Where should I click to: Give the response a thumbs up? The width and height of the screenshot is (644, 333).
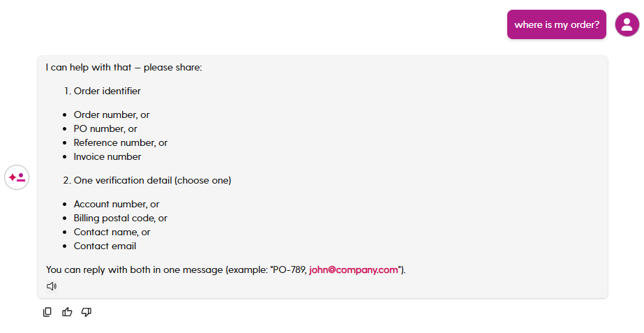[67, 312]
